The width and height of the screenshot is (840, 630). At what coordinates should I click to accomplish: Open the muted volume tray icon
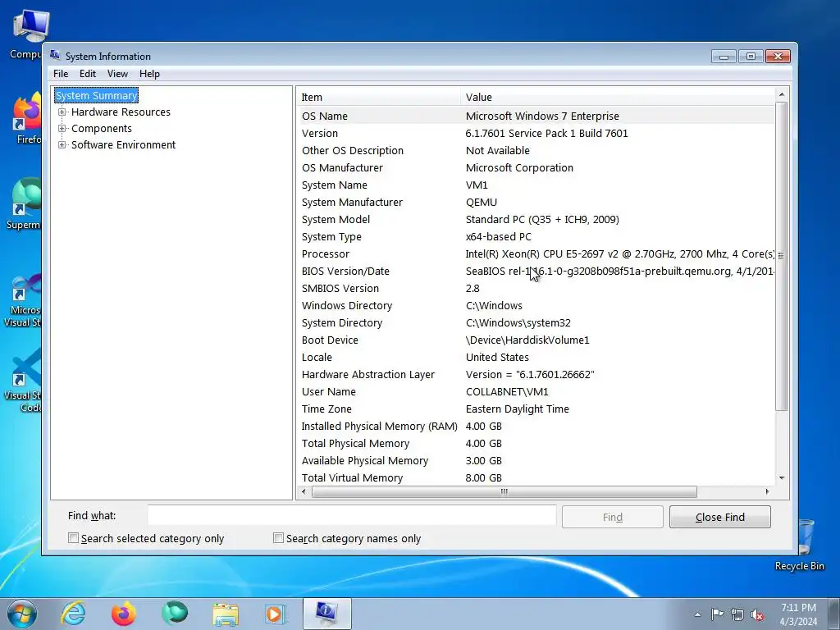(757, 614)
